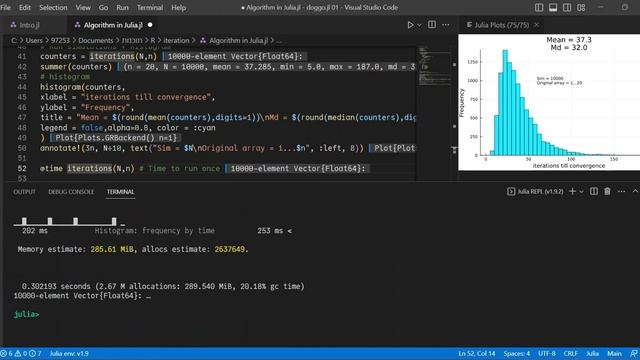Click the 'summer(counters)' code on line 42
This screenshot has width=640, height=360.
[76, 67]
